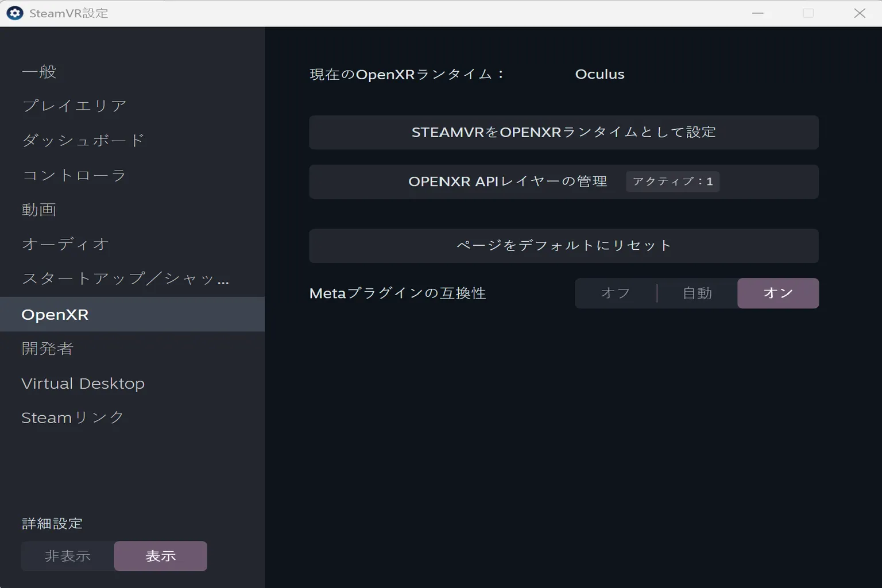
Task: Click the アクティブ:1 badge
Action: [x=672, y=181]
